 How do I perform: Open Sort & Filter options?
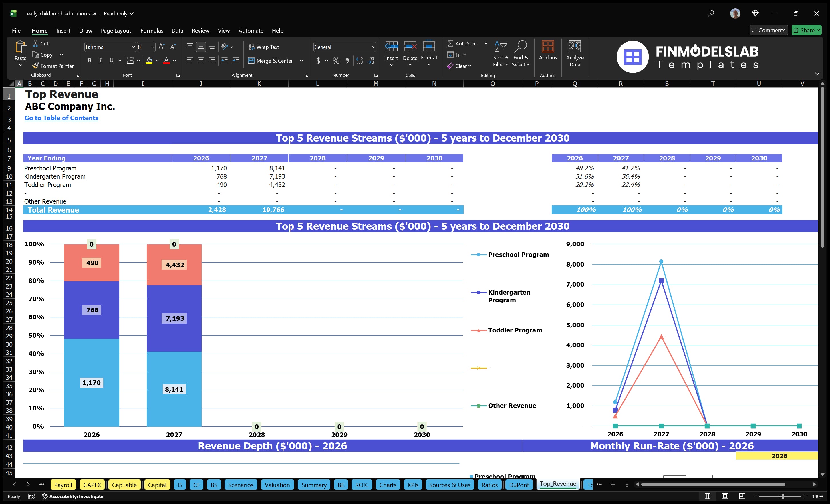pos(501,54)
